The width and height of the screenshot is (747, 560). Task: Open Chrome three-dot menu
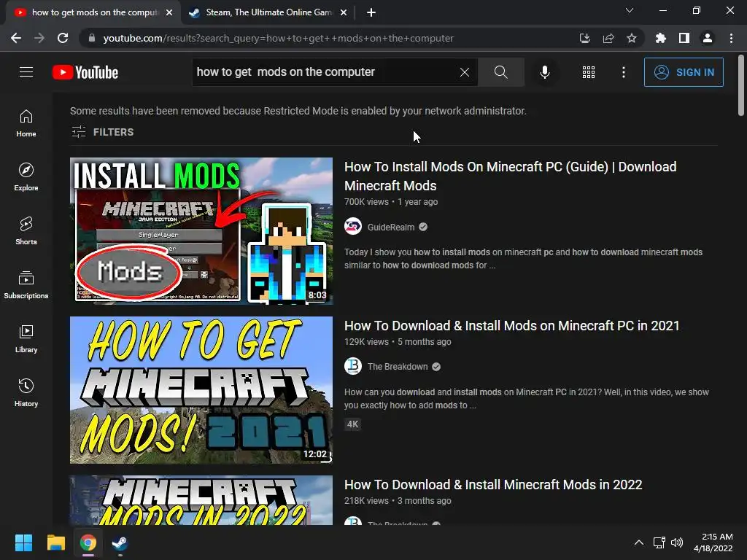pyautogui.click(x=731, y=38)
